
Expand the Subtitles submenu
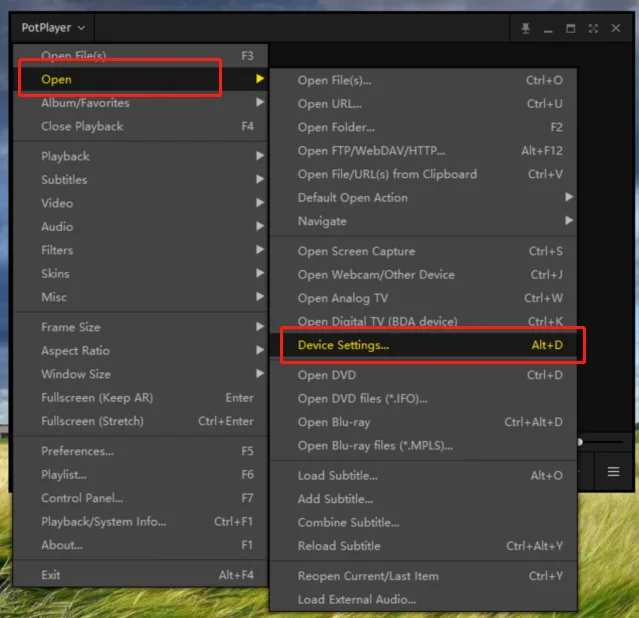coord(141,180)
